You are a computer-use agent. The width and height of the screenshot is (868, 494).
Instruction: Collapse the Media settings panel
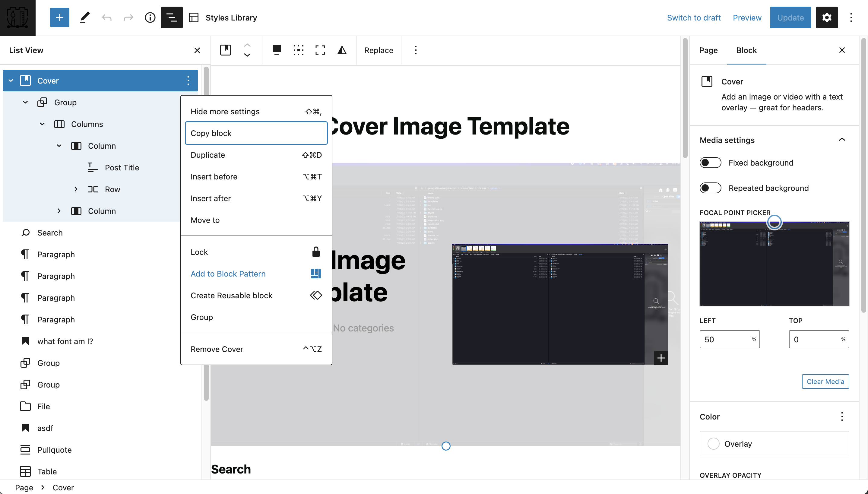[x=841, y=140]
